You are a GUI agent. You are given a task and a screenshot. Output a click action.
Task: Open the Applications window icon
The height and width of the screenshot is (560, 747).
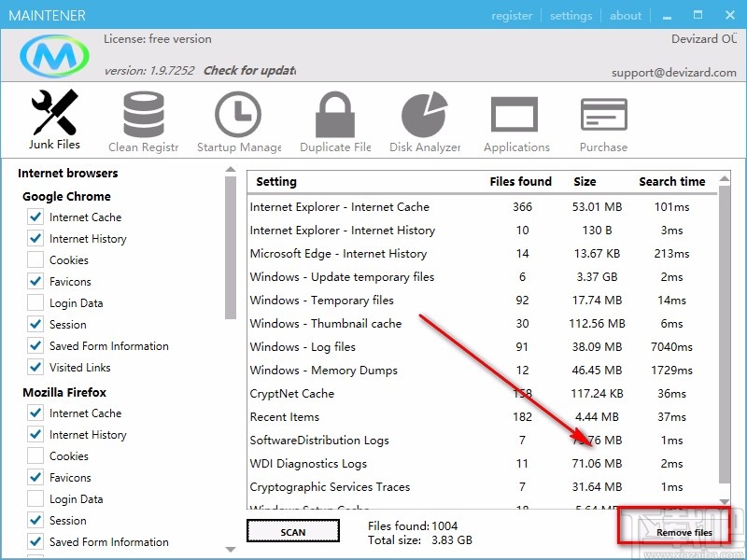[x=514, y=114]
